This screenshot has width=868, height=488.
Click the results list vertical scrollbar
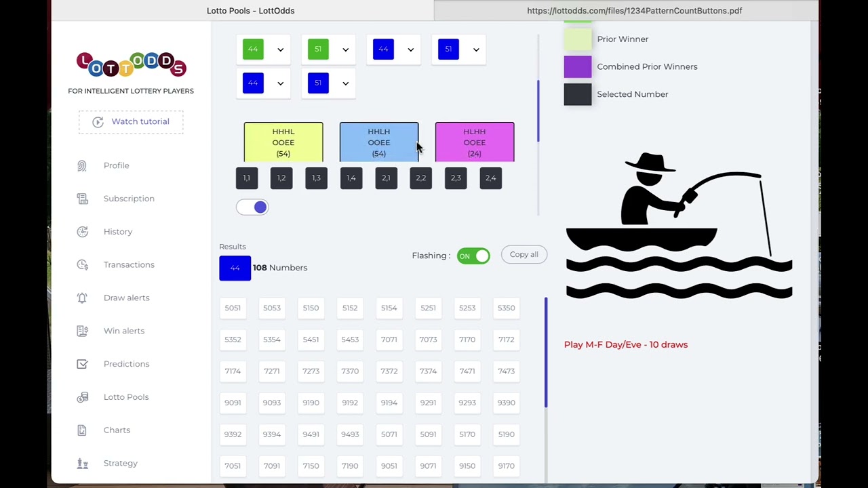click(546, 352)
